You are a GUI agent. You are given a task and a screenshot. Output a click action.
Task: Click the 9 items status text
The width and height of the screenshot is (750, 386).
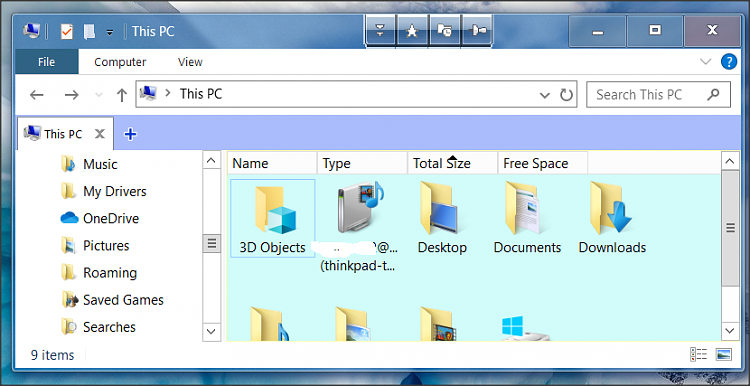pos(53,355)
